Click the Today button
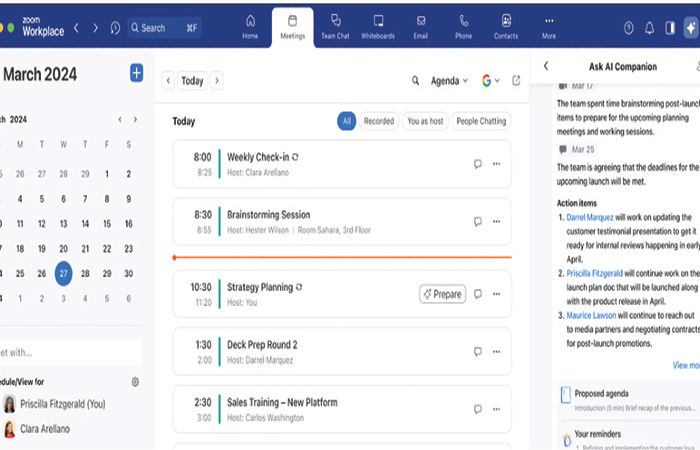700x450 pixels. coord(192,81)
